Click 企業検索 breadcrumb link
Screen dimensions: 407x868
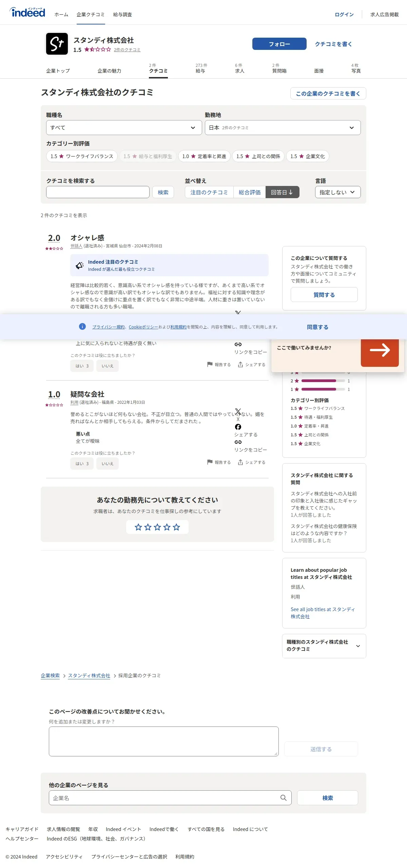50,675
